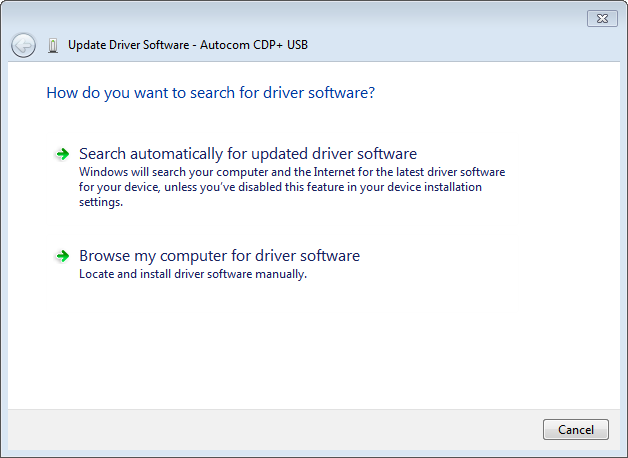
Task: Click the Cancel button
Action: pyautogui.click(x=576, y=430)
